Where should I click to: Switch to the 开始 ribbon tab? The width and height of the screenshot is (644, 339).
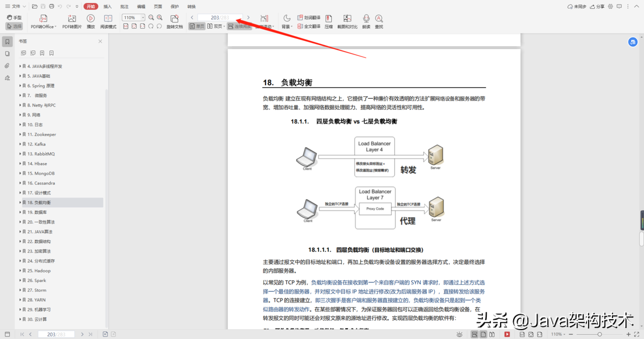91,6
